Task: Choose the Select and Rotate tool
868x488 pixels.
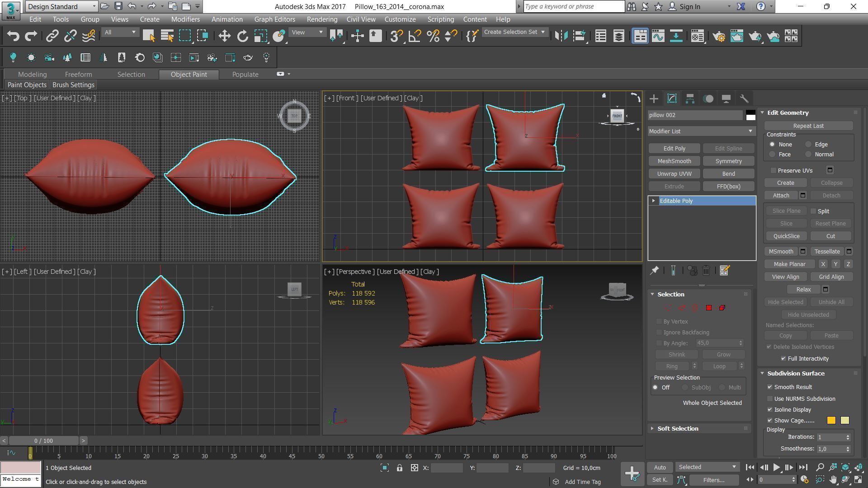Action: pyautogui.click(x=243, y=36)
